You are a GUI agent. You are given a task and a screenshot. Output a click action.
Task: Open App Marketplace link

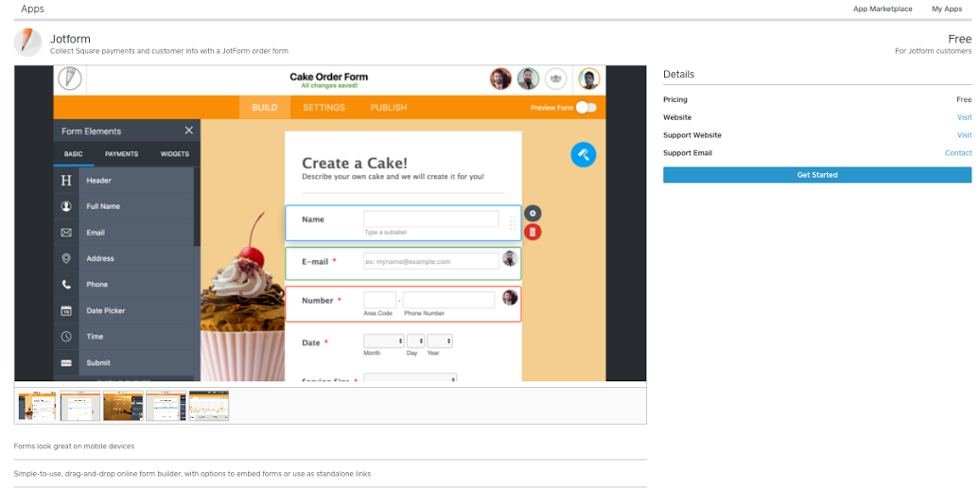point(883,9)
